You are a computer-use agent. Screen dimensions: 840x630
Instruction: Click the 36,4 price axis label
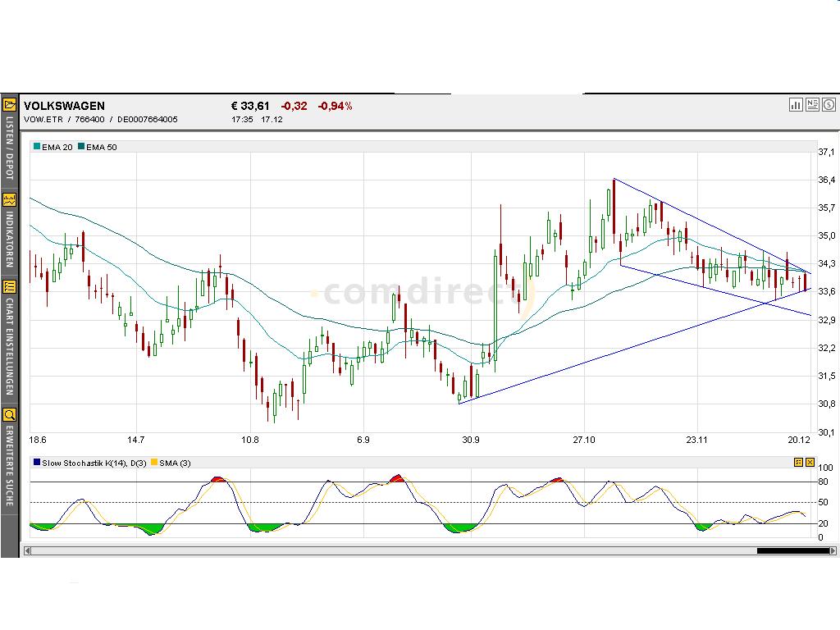click(826, 180)
